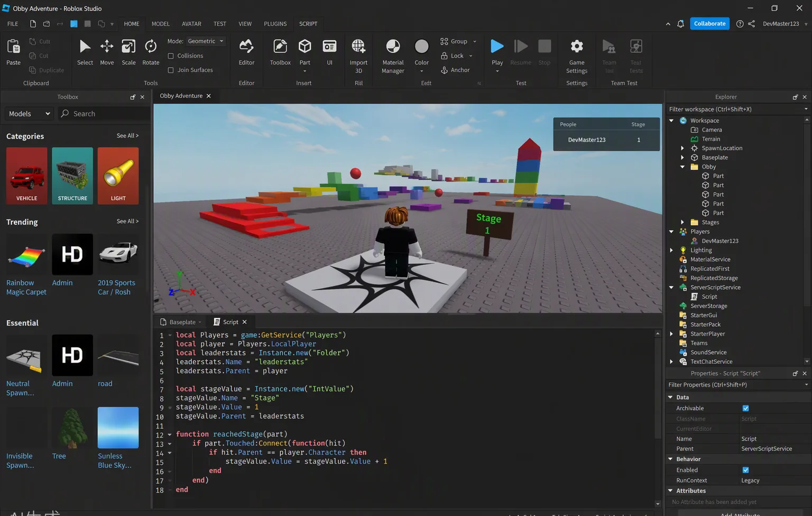Select the Color swatch circle
This screenshot has width=812, height=516.
pyautogui.click(x=421, y=47)
